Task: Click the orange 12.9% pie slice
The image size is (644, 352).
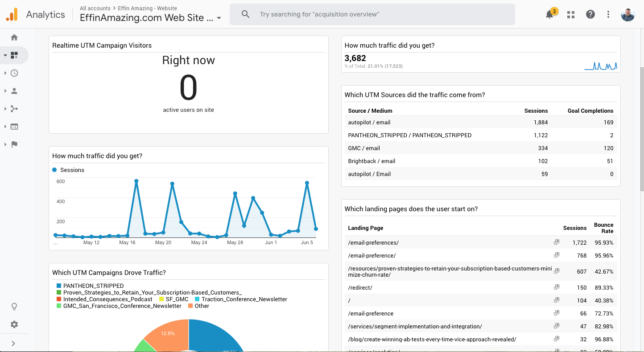Action: [x=169, y=334]
